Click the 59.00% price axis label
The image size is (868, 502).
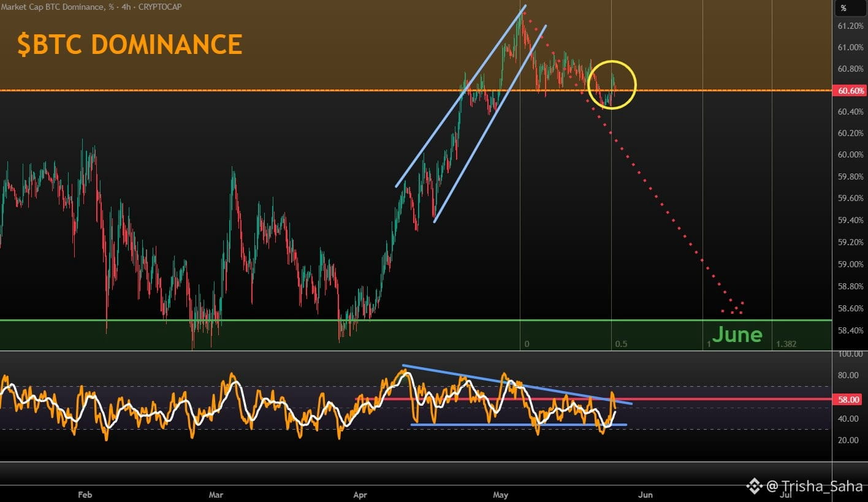pyautogui.click(x=850, y=264)
